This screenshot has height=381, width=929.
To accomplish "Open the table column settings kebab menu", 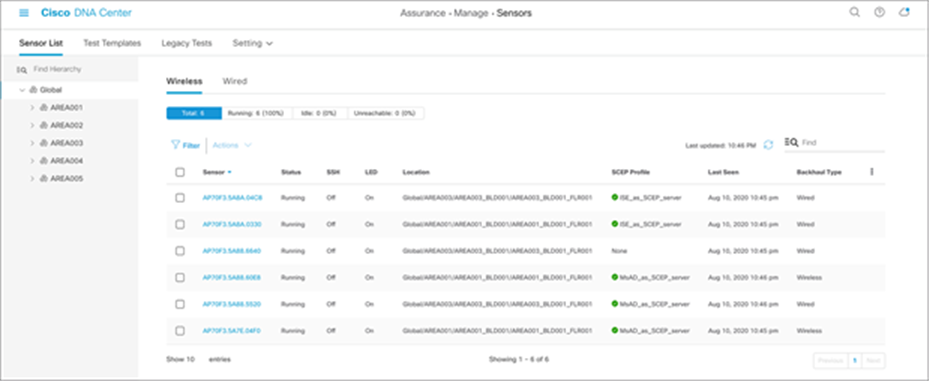I will (872, 172).
